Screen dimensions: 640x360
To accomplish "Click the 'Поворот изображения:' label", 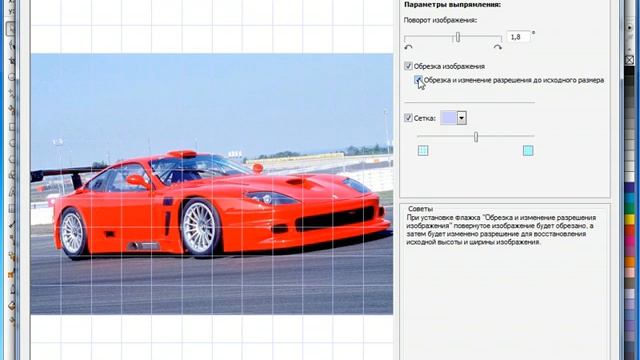I will pyautogui.click(x=440, y=20).
